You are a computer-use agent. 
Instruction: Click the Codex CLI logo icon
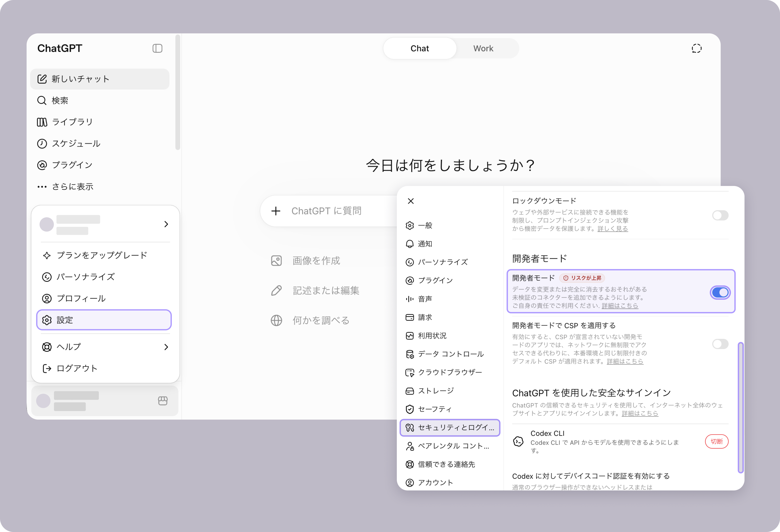(518, 442)
